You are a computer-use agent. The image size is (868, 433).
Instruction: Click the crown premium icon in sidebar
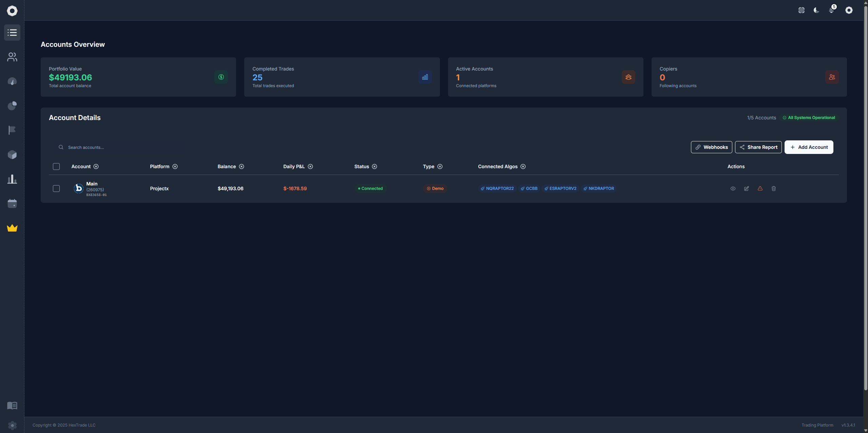coord(12,228)
